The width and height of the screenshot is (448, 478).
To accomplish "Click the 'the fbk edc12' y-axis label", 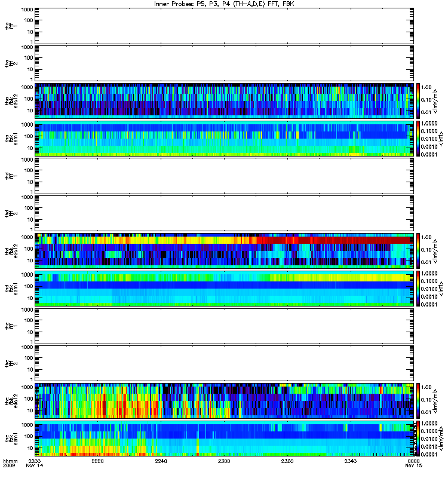I will [x=11, y=401].
